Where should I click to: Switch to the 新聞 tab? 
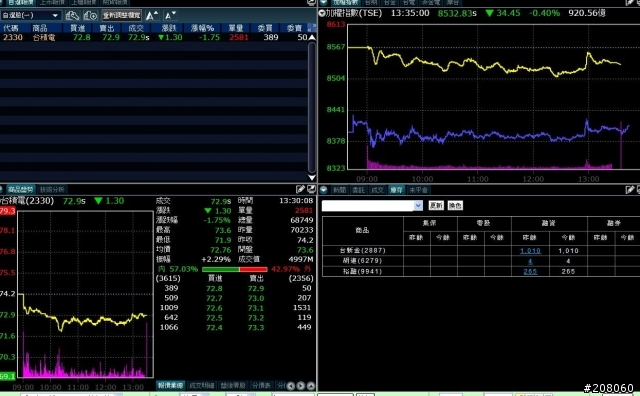tap(340, 190)
